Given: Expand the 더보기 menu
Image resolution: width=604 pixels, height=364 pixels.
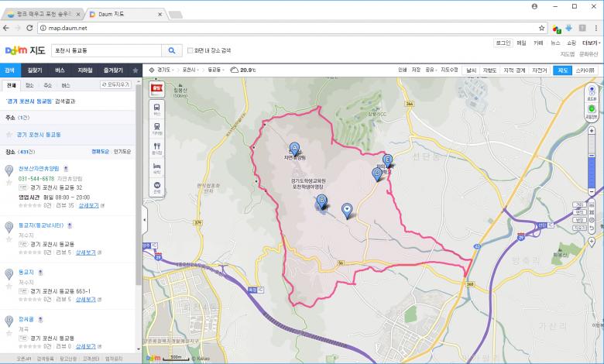Looking at the screenshot, I should click(x=590, y=43).
